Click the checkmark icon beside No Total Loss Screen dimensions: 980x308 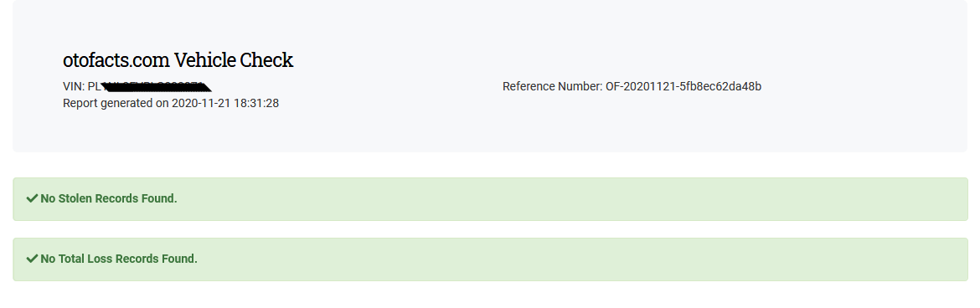pos(32,259)
